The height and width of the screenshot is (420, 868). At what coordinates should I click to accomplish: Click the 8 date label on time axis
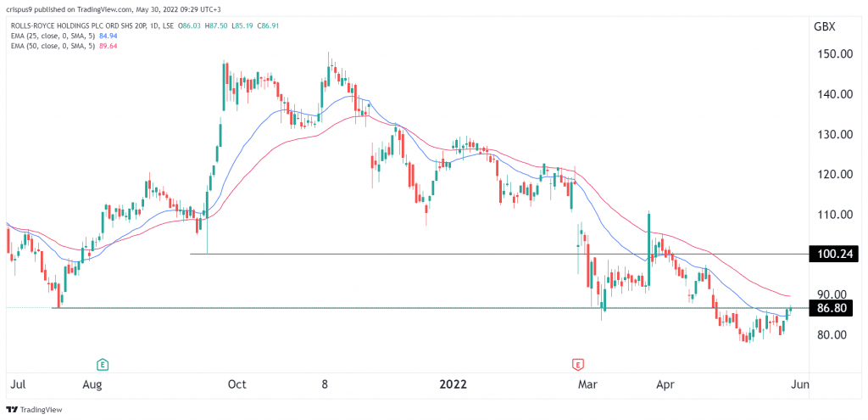point(325,384)
